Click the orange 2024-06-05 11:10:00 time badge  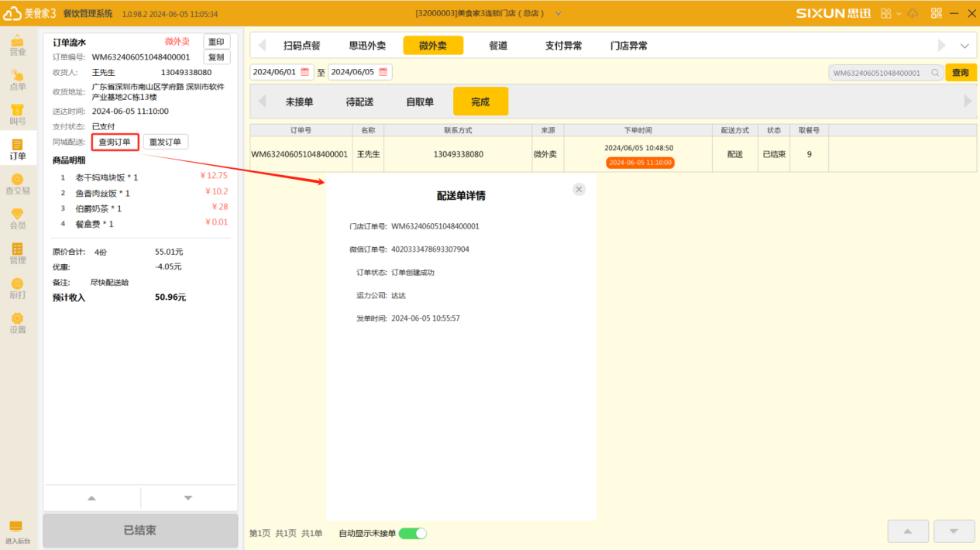click(640, 163)
